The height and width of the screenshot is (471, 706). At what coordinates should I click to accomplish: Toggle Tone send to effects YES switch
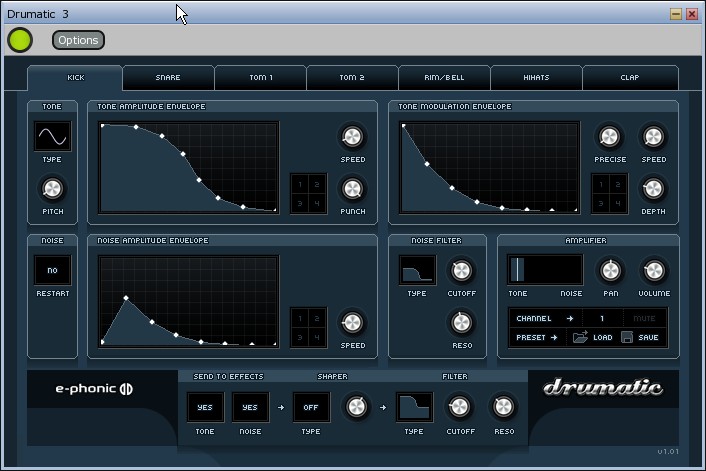coord(205,407)
